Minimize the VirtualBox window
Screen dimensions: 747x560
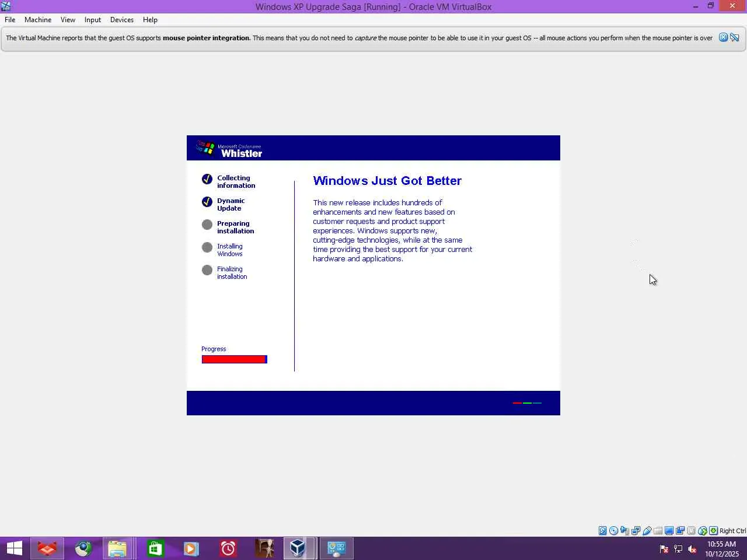tap(696, 6)
